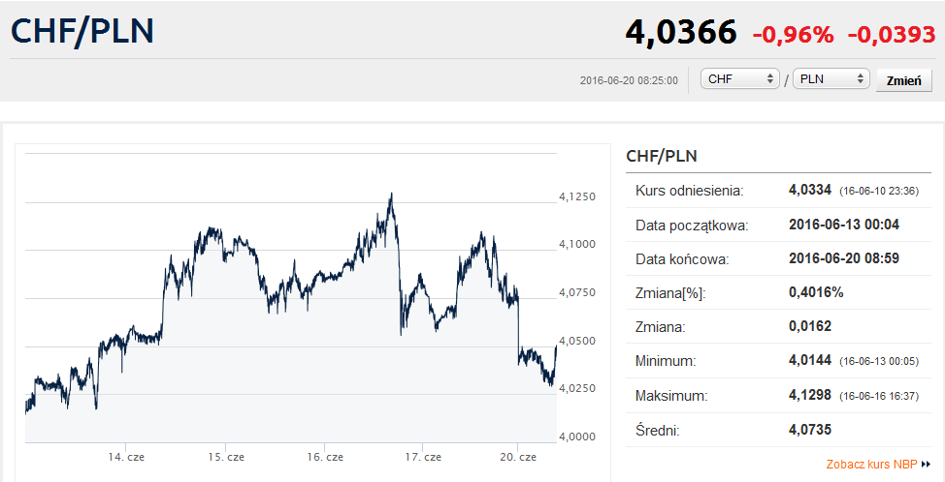This screenshot has height=482, width=945.
Task: Select the 15. cze date on chart axis
Action: point(226,457)
